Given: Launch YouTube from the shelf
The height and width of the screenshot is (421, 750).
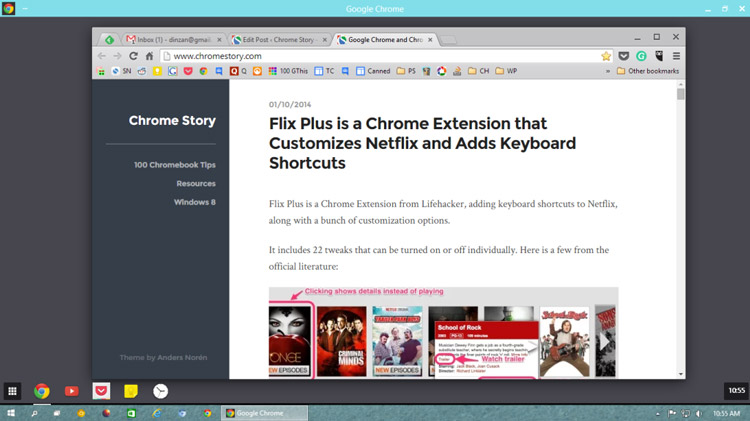Looking at the screenshot, I should pyautogui.click(x=71, y=391).
